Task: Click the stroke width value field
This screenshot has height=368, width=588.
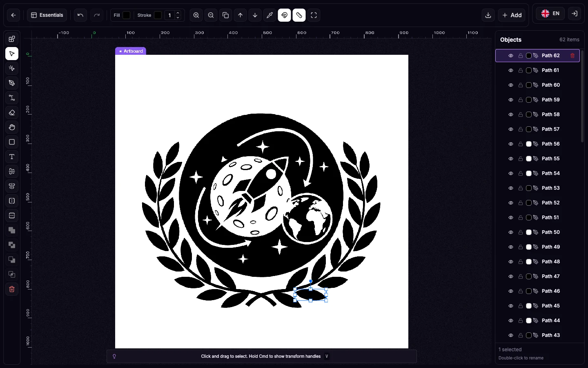Action: [x=169, y=15]
